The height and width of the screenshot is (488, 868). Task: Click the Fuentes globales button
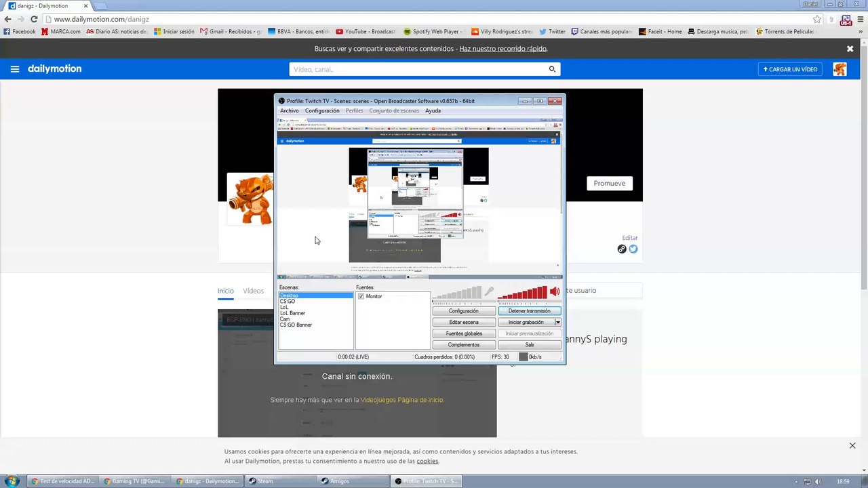click(x=464, y=333)
